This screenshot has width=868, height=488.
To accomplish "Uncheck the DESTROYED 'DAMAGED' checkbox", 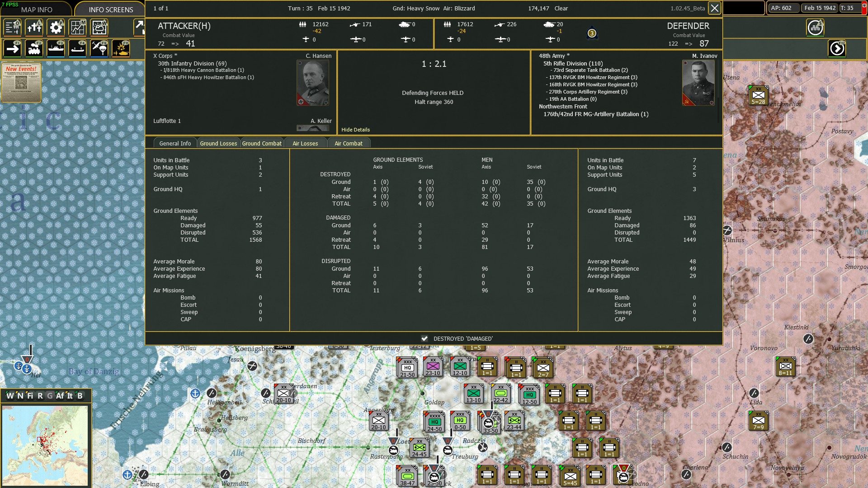I will coord(425,338).
